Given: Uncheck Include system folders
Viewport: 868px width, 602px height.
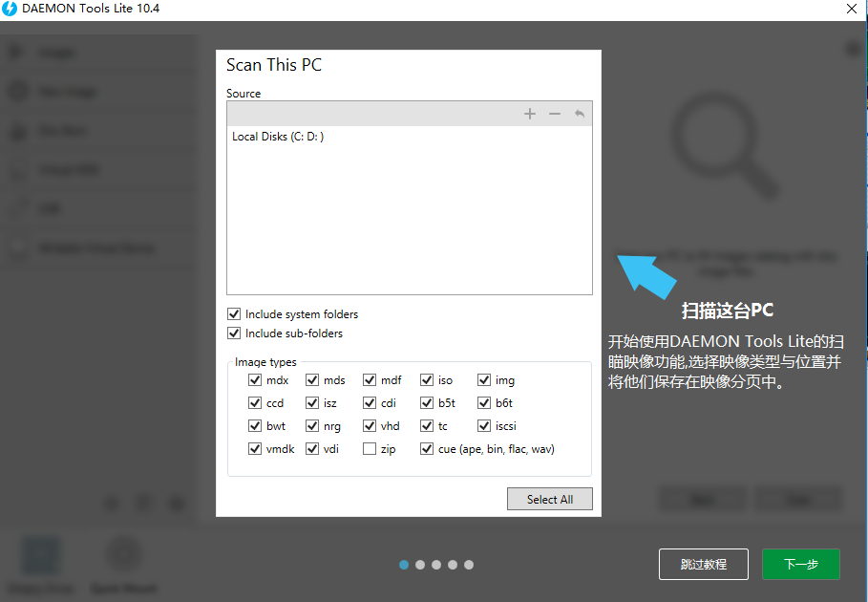Looking at the screenshot, I should tap(234, 313).
